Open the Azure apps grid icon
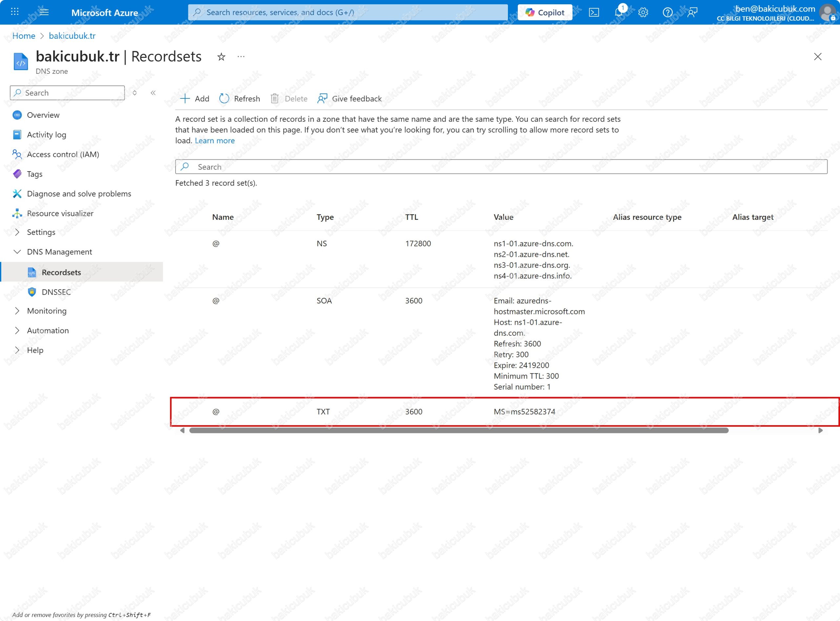This screenshot has height=621, width=840. (15, 12)
